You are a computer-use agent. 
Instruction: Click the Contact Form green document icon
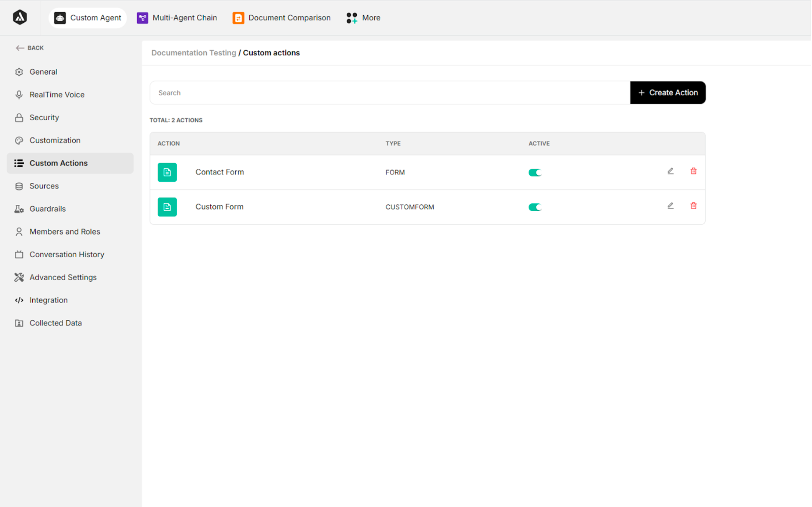167,172
